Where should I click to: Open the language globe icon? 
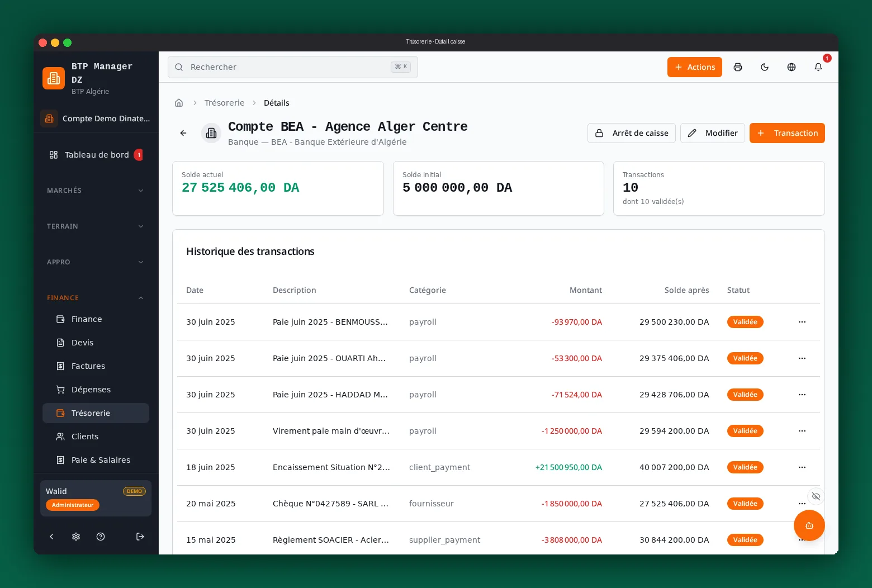tap(792, 67)
